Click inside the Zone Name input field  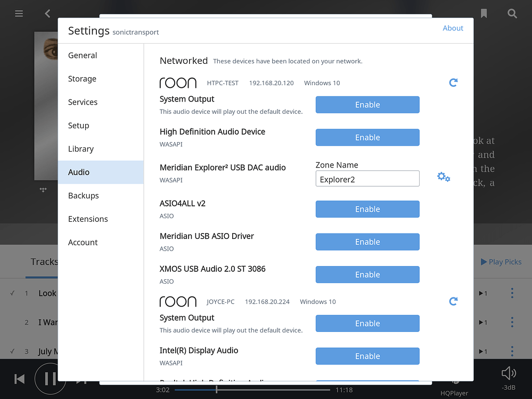click(367, 178)
